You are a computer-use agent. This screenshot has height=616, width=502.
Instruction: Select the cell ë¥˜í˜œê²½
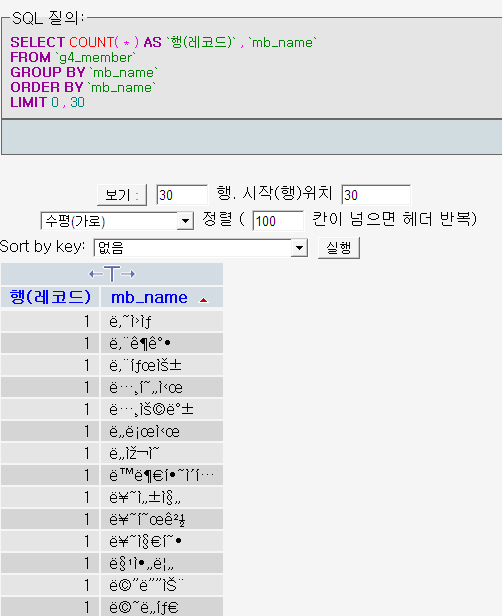(x=162, y=519)
